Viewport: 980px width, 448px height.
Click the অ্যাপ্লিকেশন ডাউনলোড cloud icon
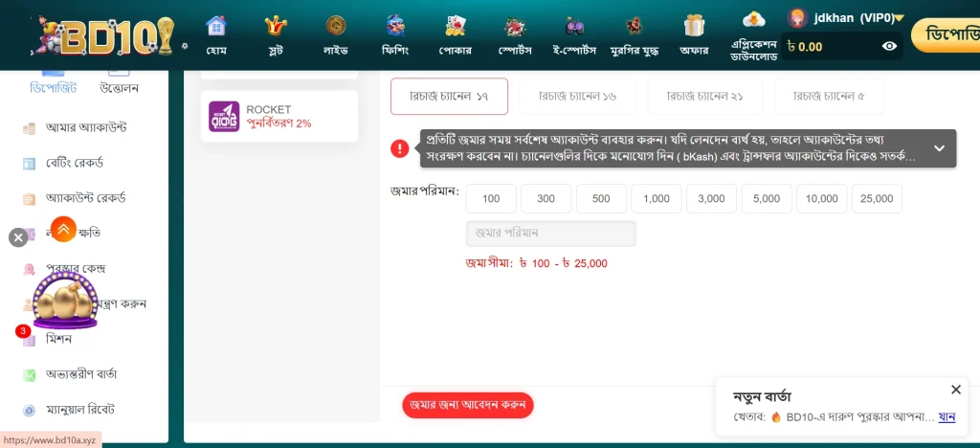pyautogui.click(x=754, y=20)
